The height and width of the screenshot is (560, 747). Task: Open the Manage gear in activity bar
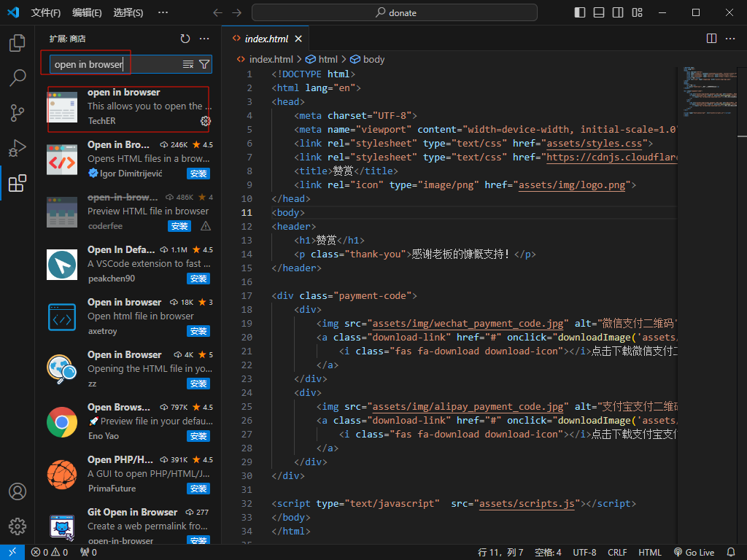pyautogui.click(x=18, y=526)
